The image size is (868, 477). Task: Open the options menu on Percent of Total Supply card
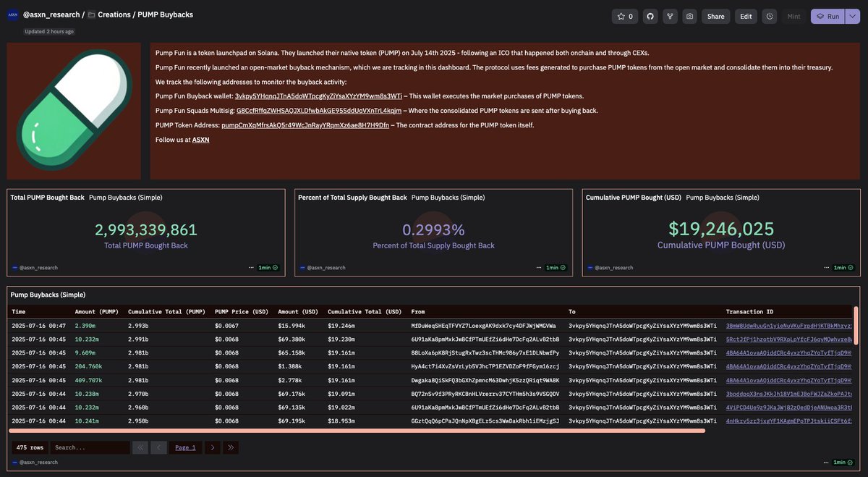click(537, 267)
